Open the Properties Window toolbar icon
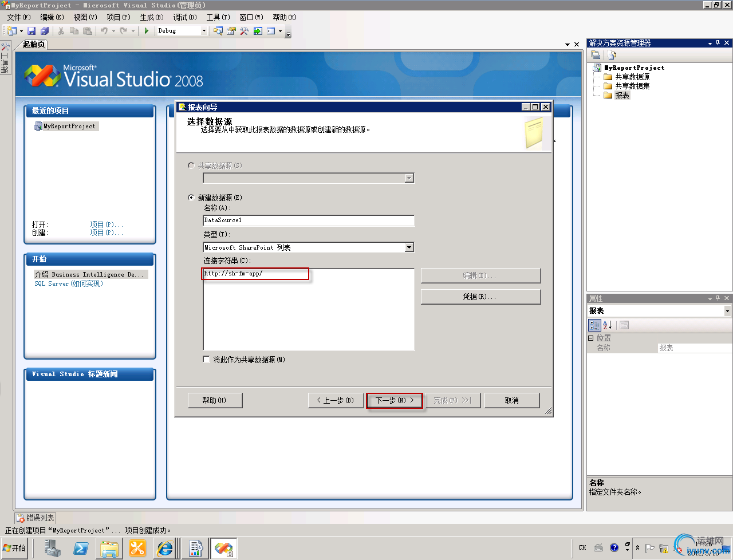The image size is (733, 560). pyautogui.click(x=231, y=31)
